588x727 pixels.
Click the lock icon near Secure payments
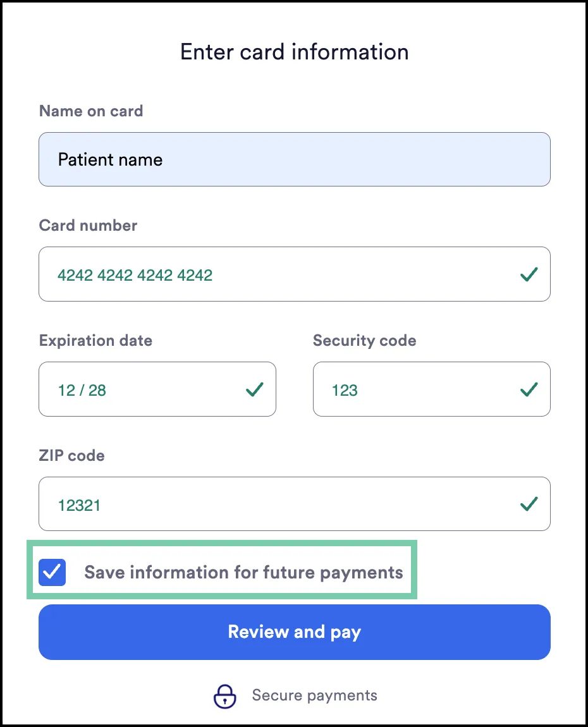[x=224, y=695]
